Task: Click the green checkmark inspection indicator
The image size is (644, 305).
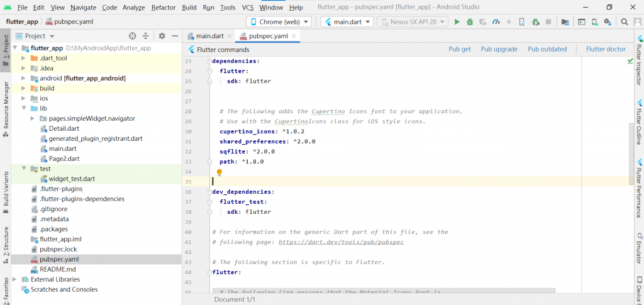Action: [630, 61]
